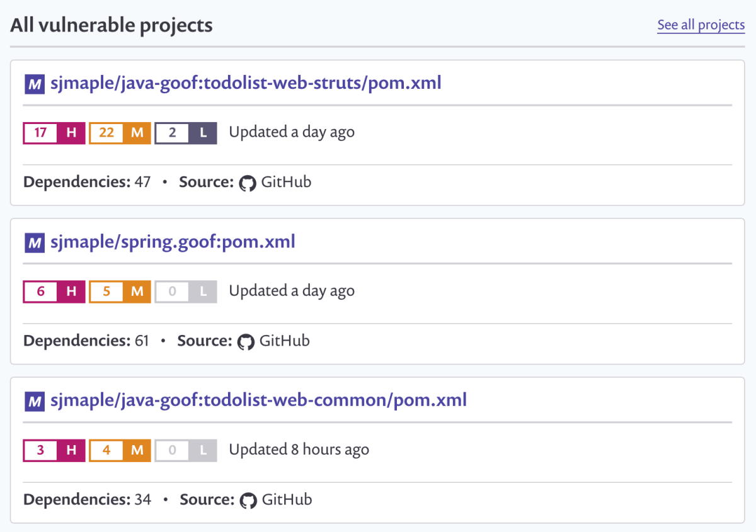Open sjmaple/spring.goof:pom.xml project
This screenshot has width=756, height=532.
point(173,242)
